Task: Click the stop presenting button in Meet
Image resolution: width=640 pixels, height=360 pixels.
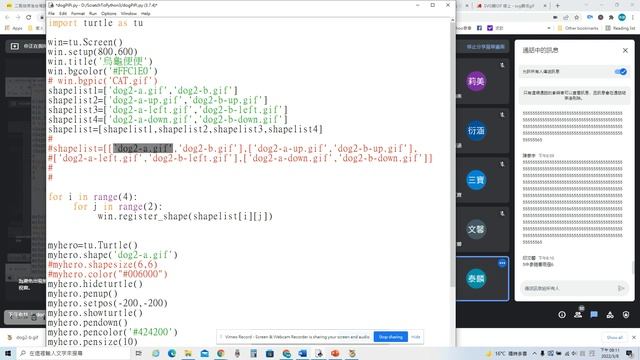Action: 485,47
